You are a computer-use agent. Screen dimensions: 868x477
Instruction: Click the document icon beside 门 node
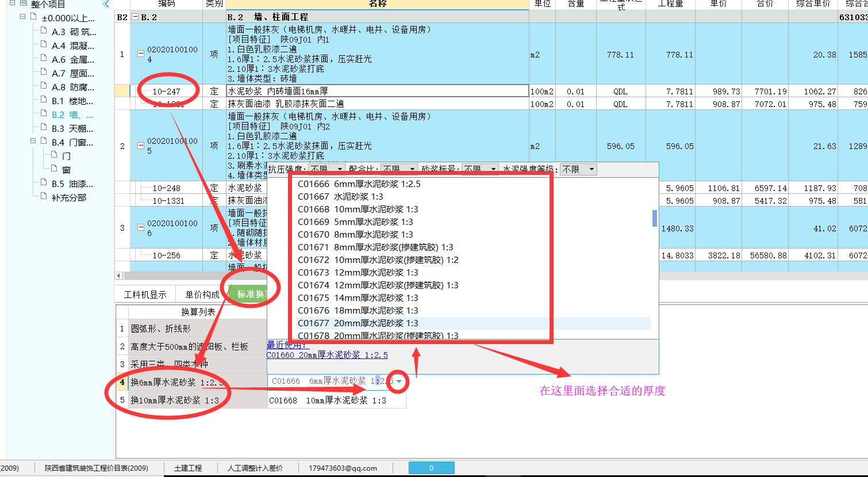(x=53, y=155)
